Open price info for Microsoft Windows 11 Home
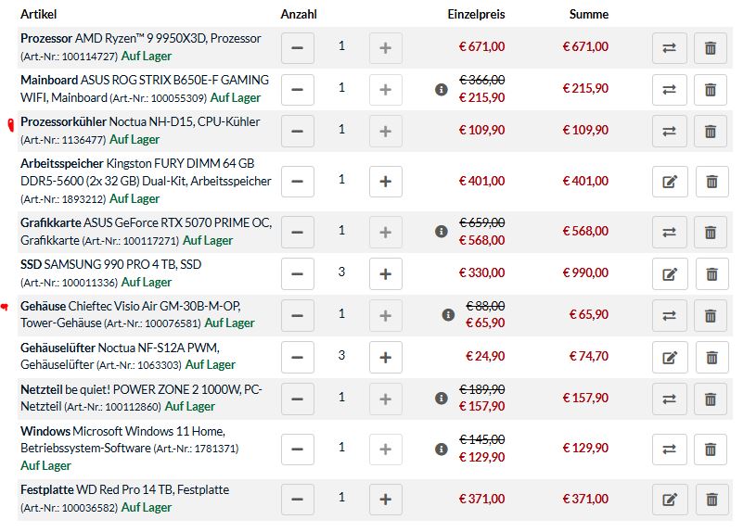 coord(442,450)
